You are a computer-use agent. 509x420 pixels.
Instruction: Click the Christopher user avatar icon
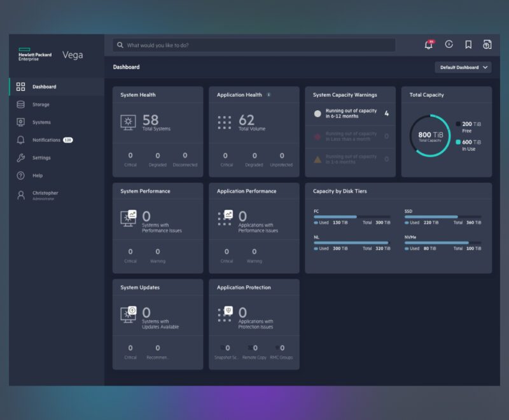[x=21, y=195]
